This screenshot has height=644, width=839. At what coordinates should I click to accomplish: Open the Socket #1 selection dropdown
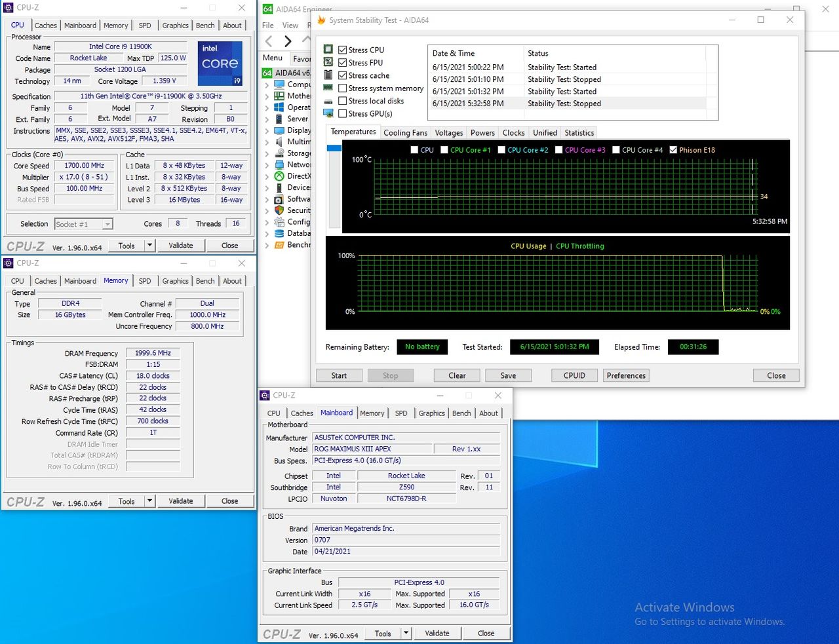[107, 224]
